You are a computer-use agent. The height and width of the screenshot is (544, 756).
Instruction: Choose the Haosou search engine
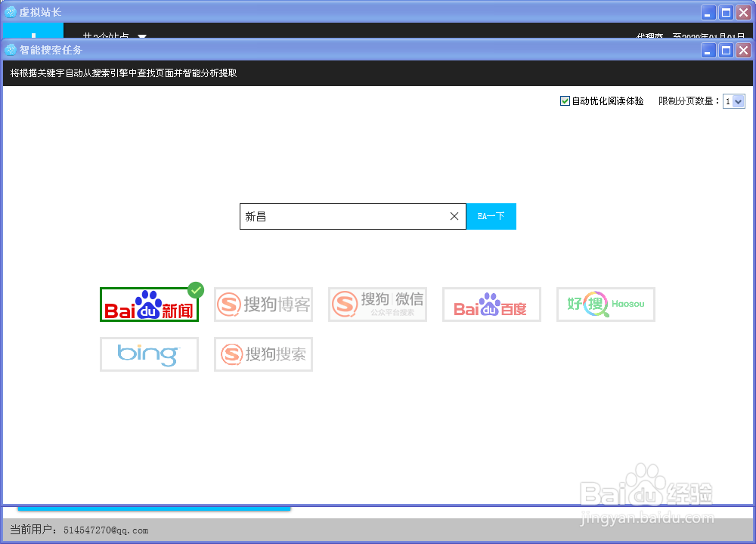pyautogui.click(x=606, y=304)
